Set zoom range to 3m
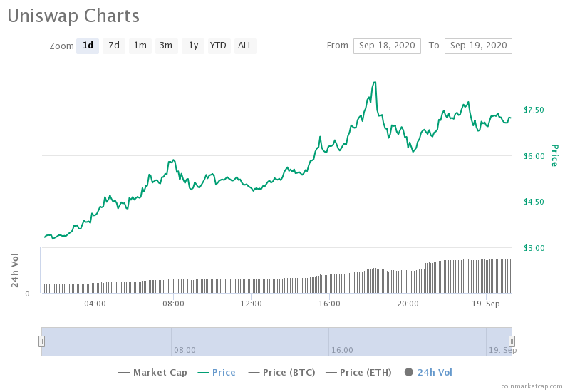 tap(166, 46)
